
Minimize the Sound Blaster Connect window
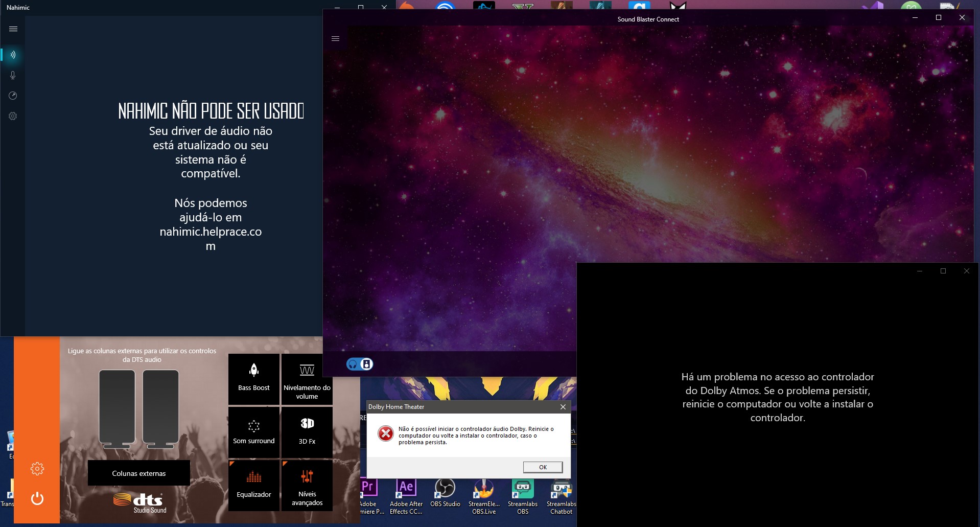click(x=915, y=17)
